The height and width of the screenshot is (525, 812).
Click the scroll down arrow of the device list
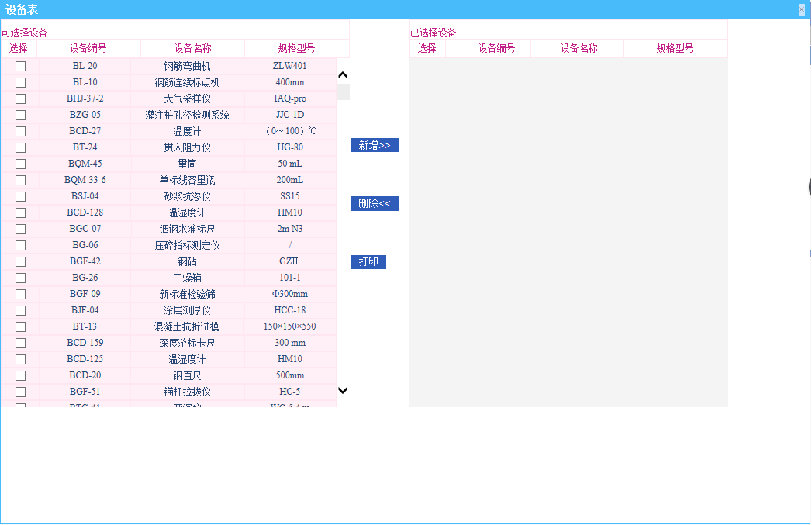click(342, 390)
